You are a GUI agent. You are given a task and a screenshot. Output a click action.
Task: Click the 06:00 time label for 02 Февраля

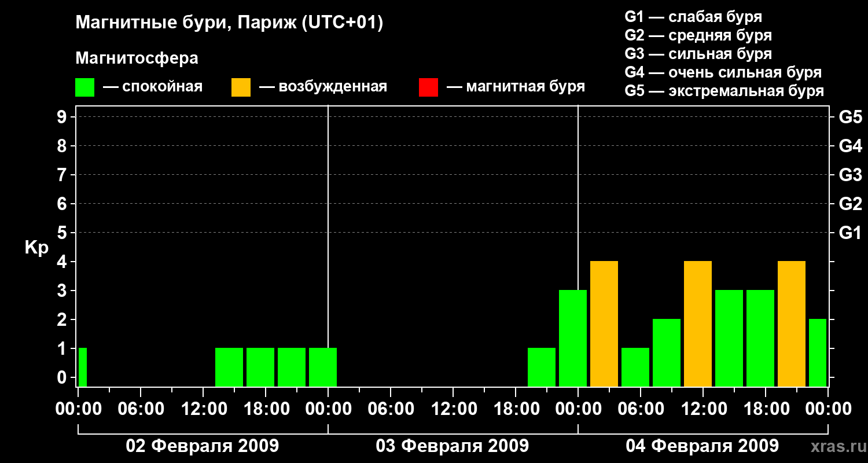141,409
